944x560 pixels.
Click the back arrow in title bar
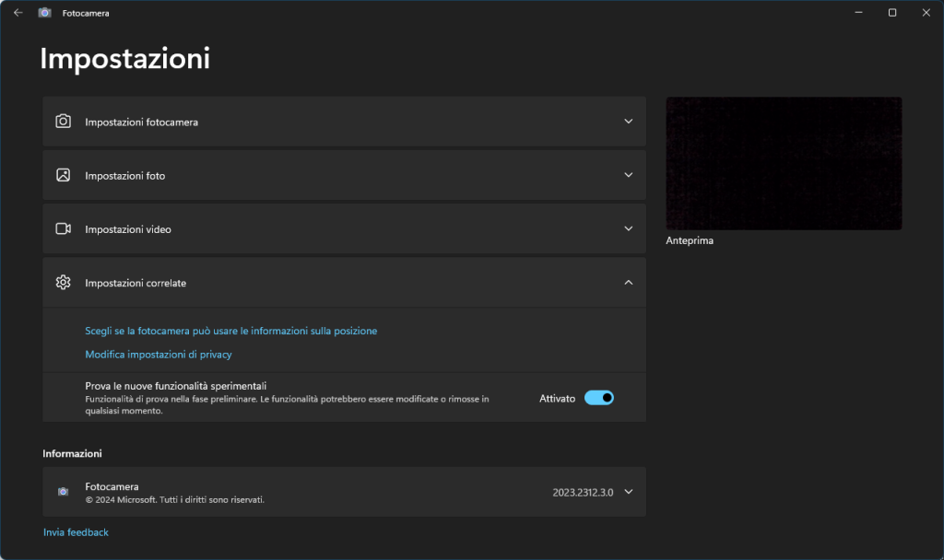(x=18, y=13)
